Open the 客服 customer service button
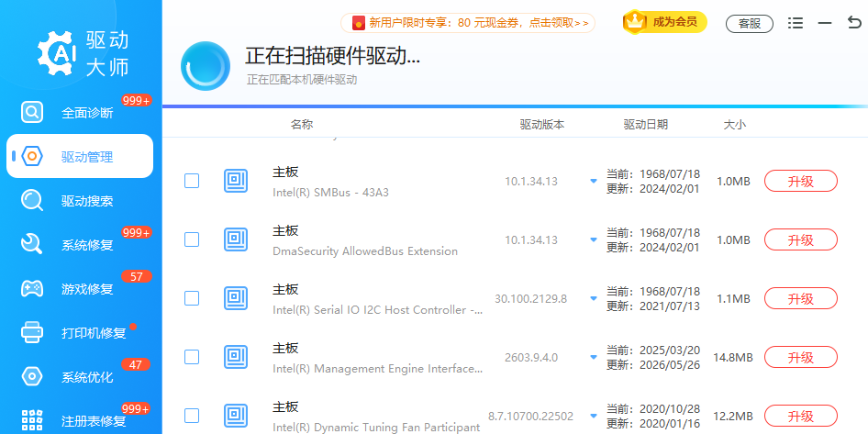The height and width of the screenshot is (434, 868). [750, 23]
